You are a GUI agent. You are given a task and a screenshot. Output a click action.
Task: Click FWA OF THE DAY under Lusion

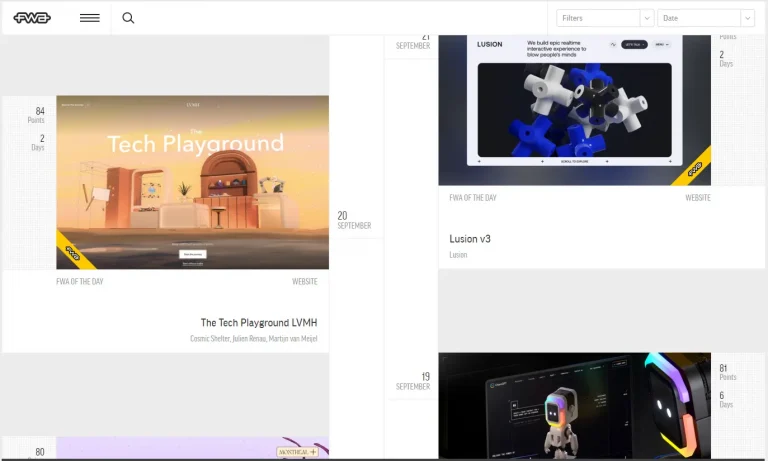[x=473, y=197]
